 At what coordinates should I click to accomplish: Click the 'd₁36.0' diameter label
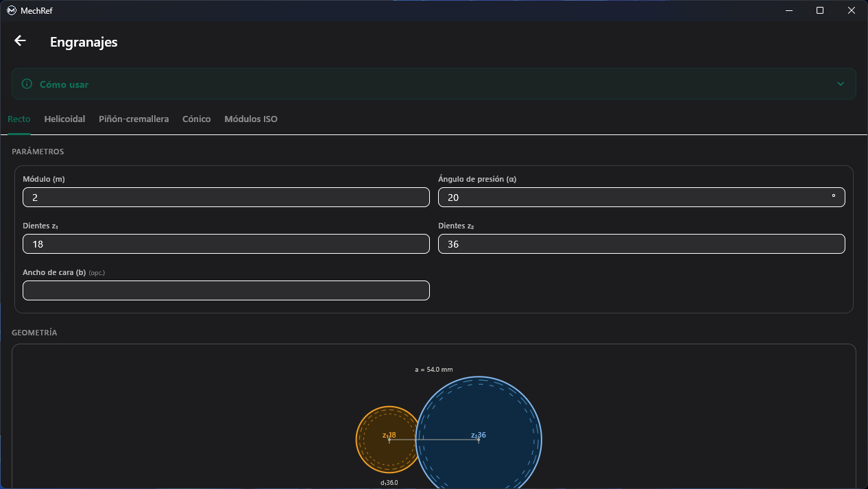click(x=389, y=483)
